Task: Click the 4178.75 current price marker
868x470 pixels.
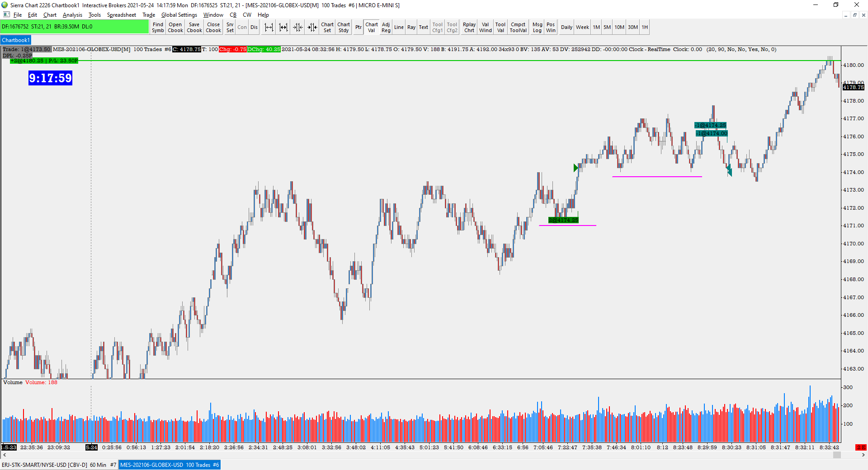Action: (854, 87)
